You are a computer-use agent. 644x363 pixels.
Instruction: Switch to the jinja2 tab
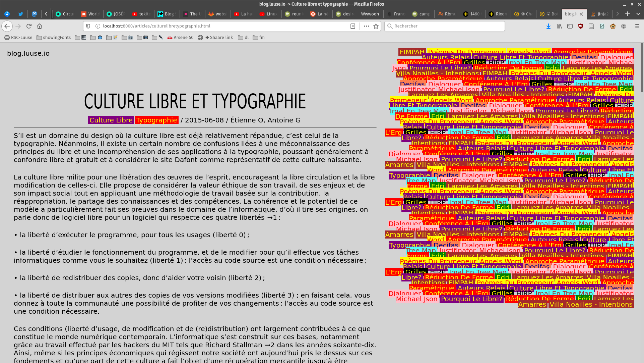coord(600,14)
